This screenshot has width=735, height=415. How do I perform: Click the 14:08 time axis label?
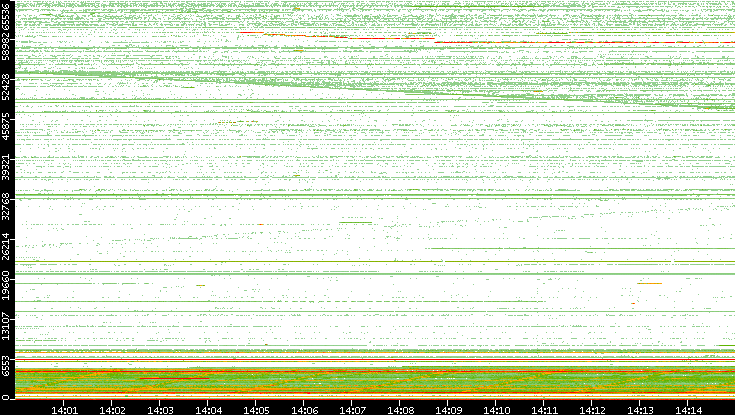[x=400, y=410]
